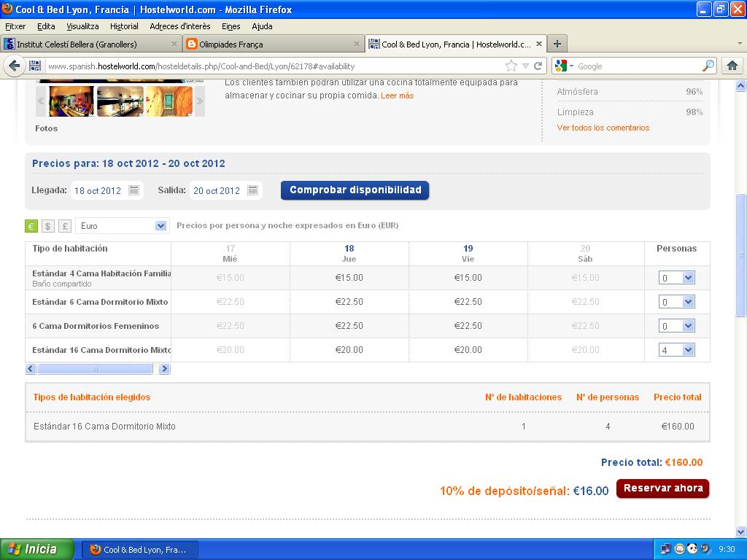
Task: Close the Olimpiades França tab
Action: click(x=356, y=44)
